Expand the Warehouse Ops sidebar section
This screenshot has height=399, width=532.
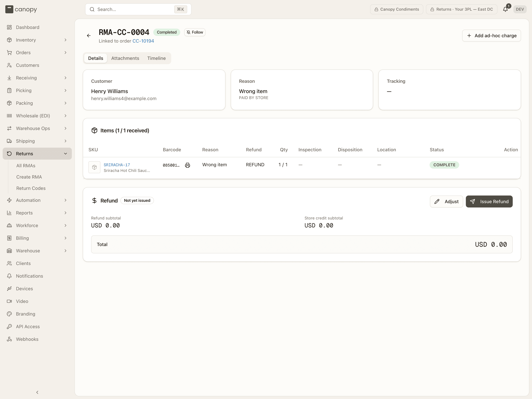37,128
